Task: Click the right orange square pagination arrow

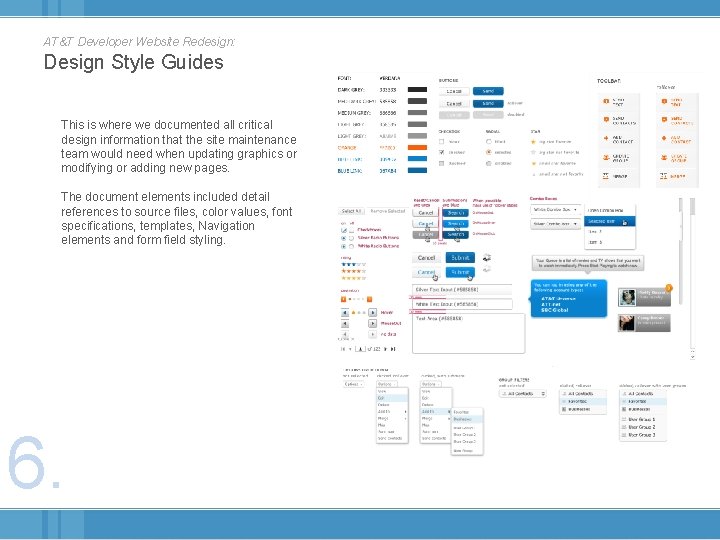Action: pyautogui.click(x=369, y=299)
